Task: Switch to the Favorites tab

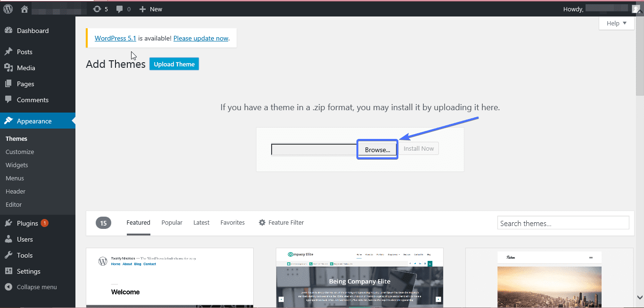Action: pyautogui.click(x=232, y=223)
